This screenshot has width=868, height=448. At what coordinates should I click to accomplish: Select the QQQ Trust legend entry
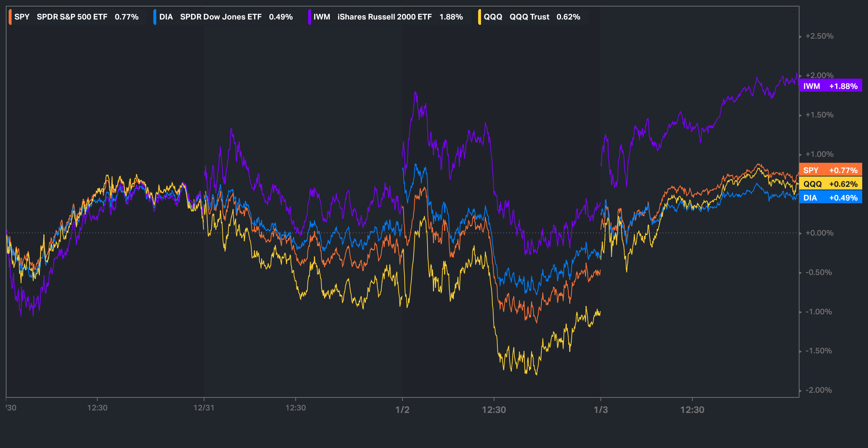[x=532, y=17]
